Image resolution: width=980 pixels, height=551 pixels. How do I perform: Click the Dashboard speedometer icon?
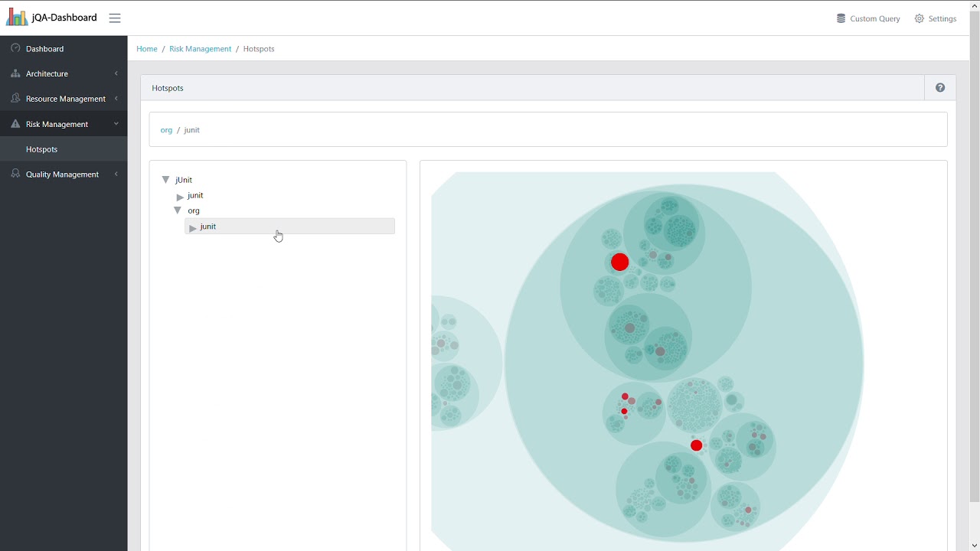[x=15, y=48]
